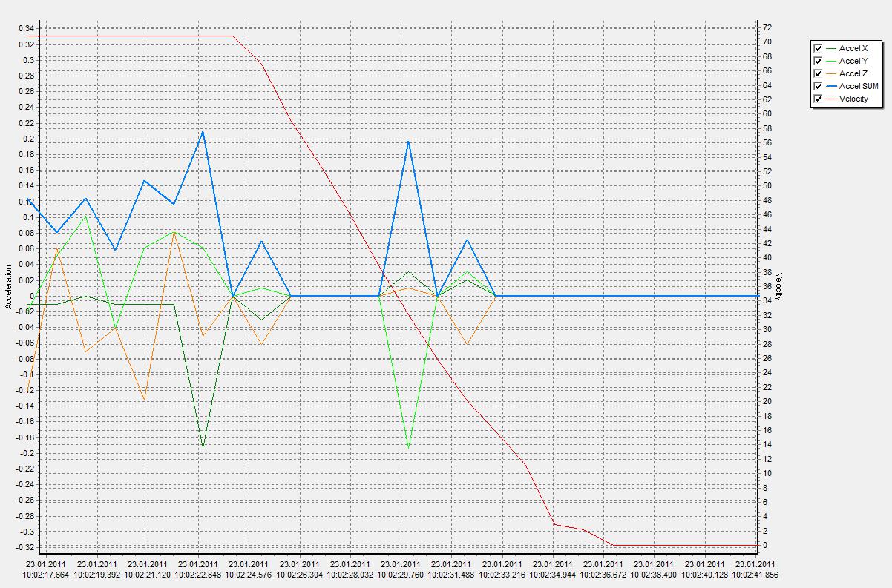Click the 10:02:17.664 time axis label
Image resolution: width=892 pixels, height=588 pixels.
point(46,574)
